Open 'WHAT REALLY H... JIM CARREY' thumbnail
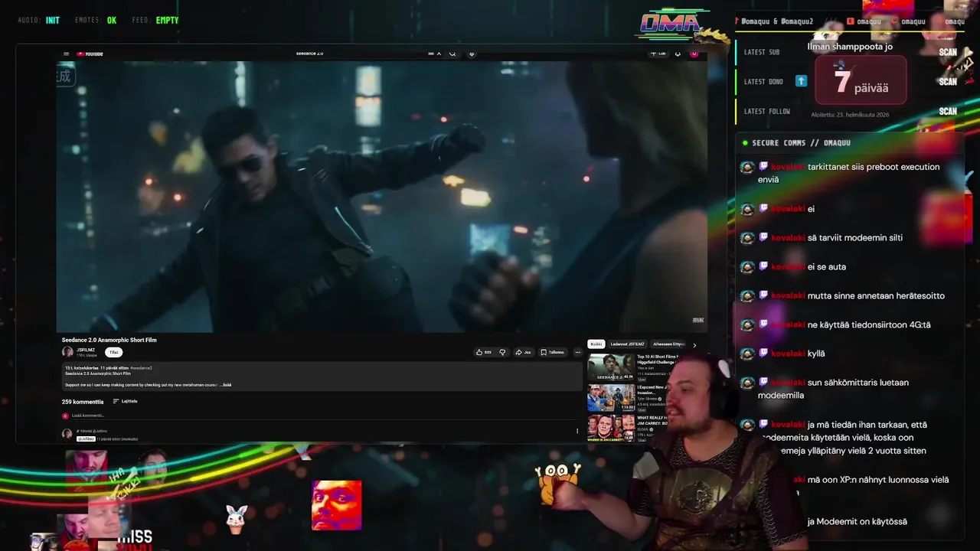 [x=610, y=429]
